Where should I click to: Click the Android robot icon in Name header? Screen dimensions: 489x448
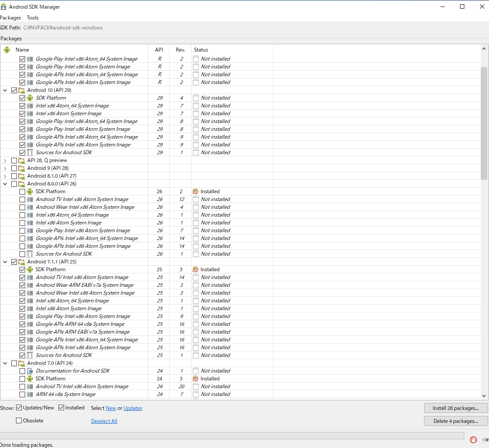pos(7,49)
